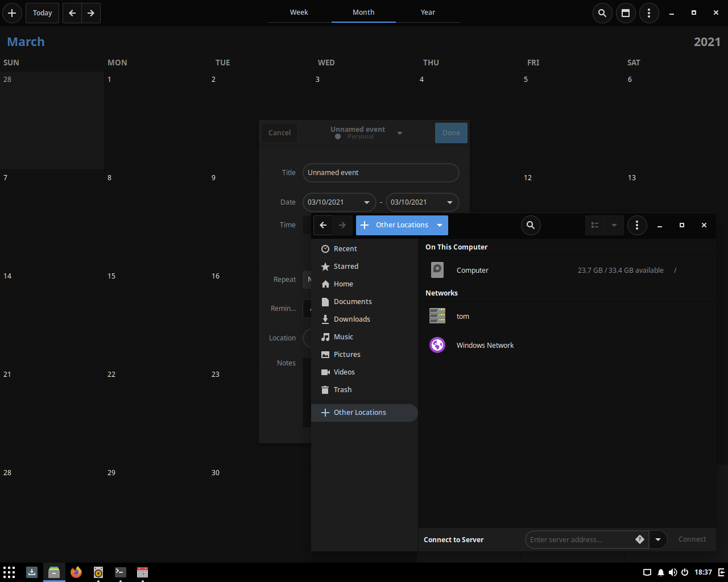Open the Calendar main menu
Image resolution: width=728 pixels, height=582 pixels.
(649, 13)
